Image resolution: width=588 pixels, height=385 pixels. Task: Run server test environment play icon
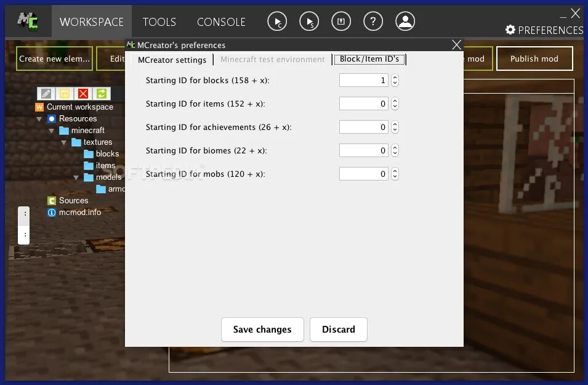[309, 22]
